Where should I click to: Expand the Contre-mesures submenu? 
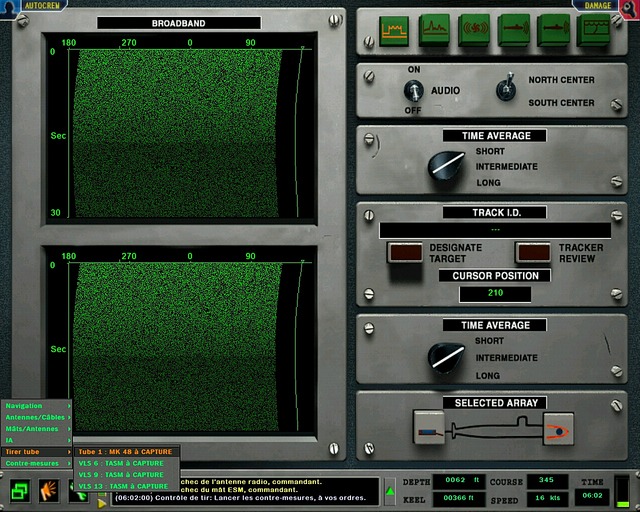pyautogui.click(x=36, y=463)
